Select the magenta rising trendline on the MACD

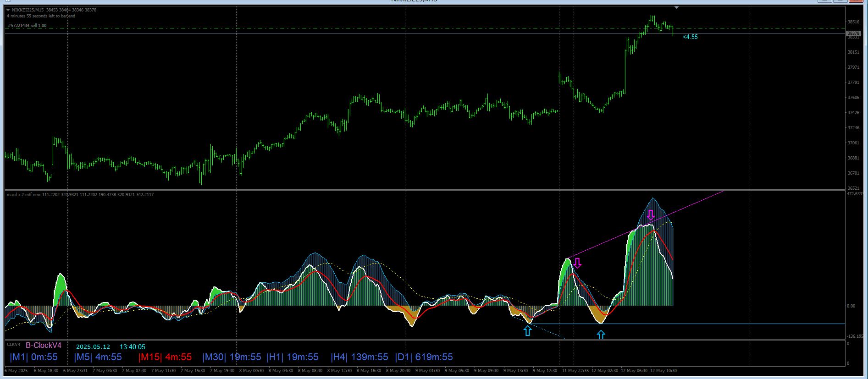[x=646, y=224]
